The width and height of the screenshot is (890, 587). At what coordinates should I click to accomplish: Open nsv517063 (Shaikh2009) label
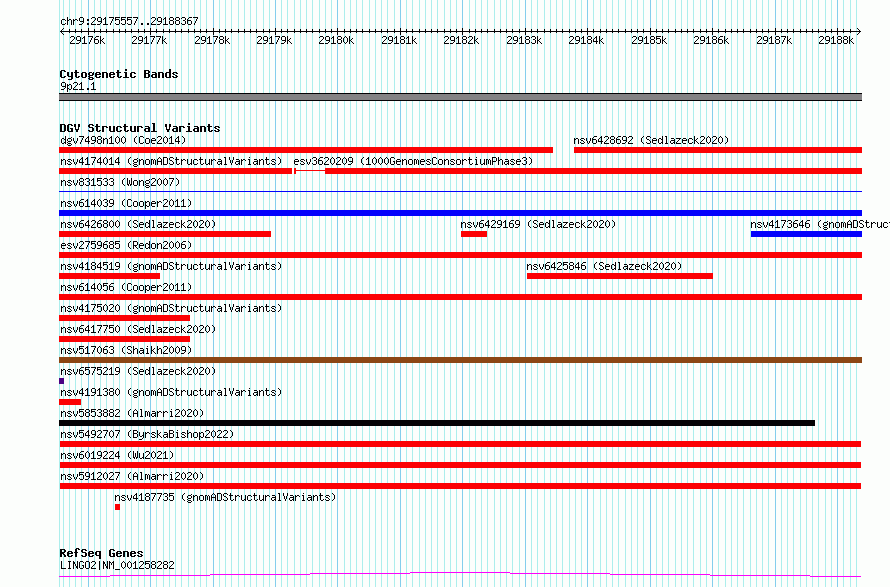pyautogui.click(x=126, y=350)
